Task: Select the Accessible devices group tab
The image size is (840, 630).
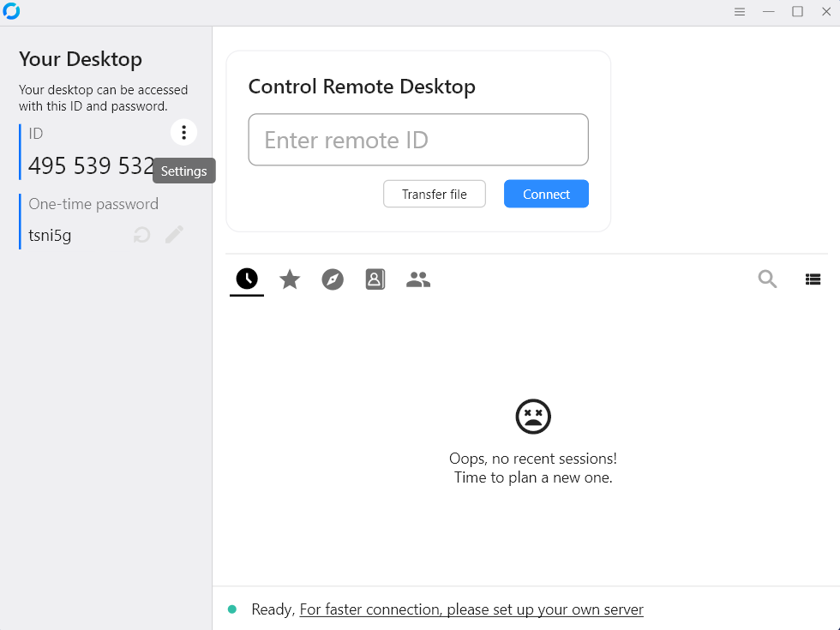Action: click(418, 279)
